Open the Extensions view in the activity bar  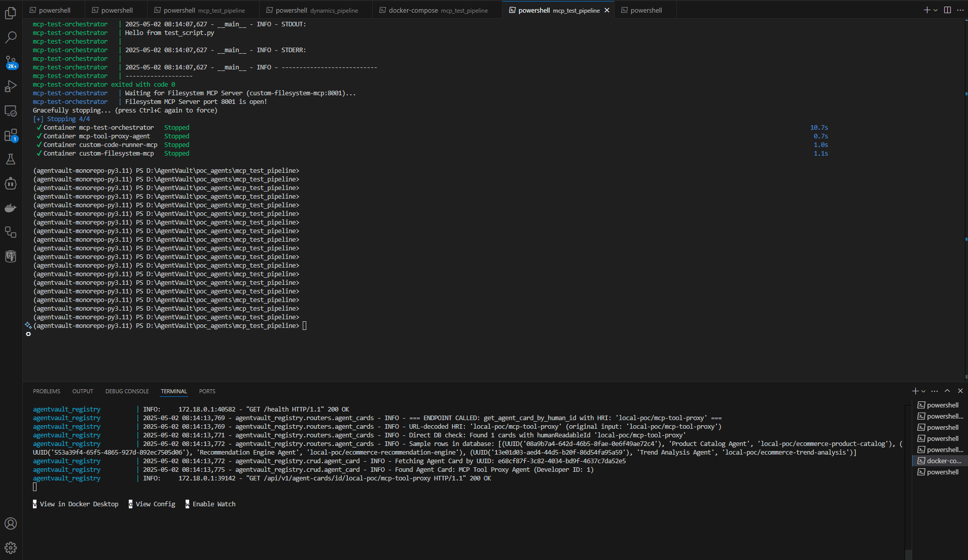pyautogui.click(x=11, y=135)
